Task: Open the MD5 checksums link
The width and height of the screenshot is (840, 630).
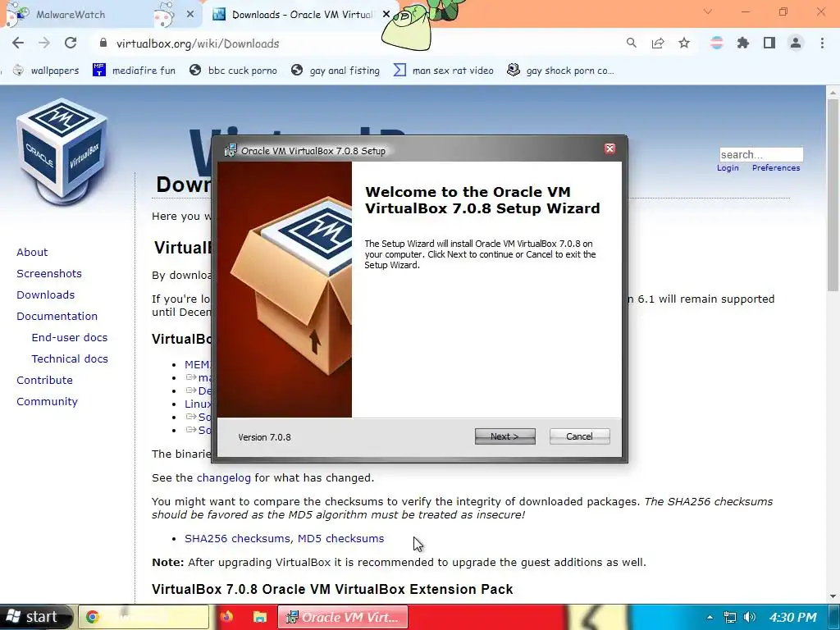Action: click(x=340, y=538)
